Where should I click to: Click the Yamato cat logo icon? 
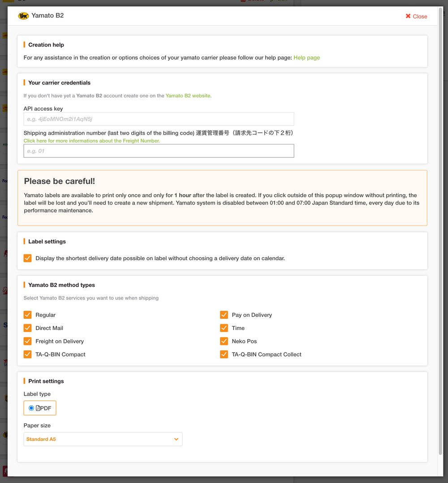23,16
